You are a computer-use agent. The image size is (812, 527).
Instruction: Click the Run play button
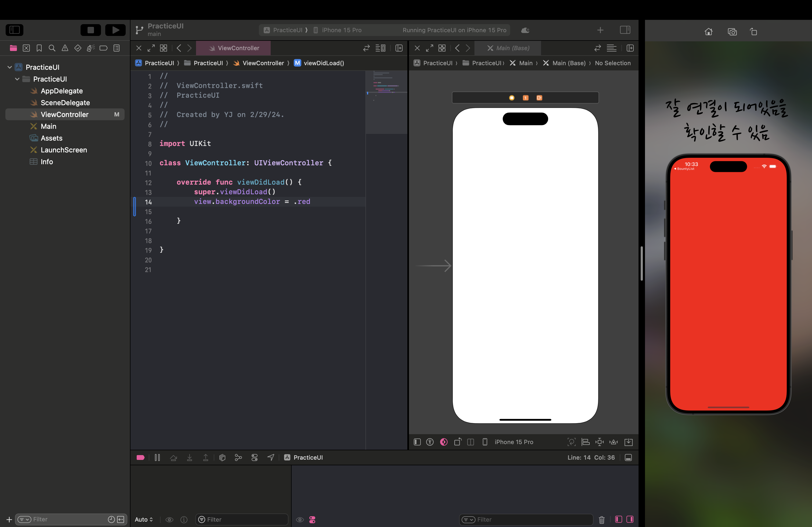(115, 30)
